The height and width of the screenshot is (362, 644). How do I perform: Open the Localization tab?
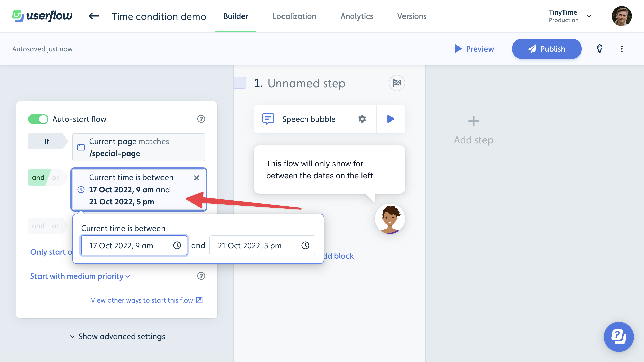point(294,16)
